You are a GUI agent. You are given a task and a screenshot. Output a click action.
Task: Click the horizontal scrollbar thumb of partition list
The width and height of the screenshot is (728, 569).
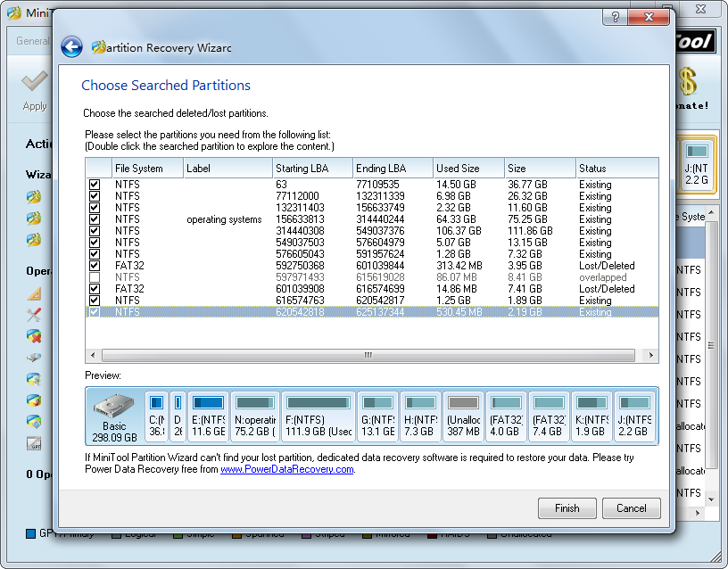(368, 355)
